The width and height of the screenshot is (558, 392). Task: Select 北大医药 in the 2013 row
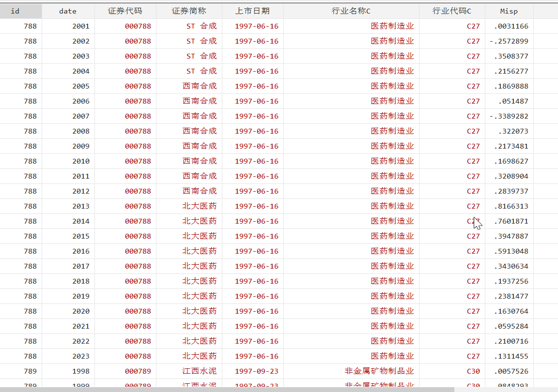pyautogui.click(x=200, y=206)
